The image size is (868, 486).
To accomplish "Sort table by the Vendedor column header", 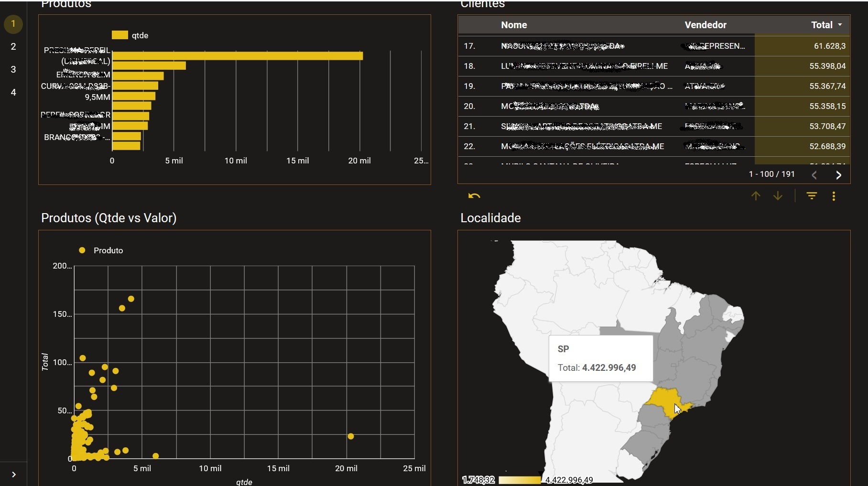I will (705, 25).
